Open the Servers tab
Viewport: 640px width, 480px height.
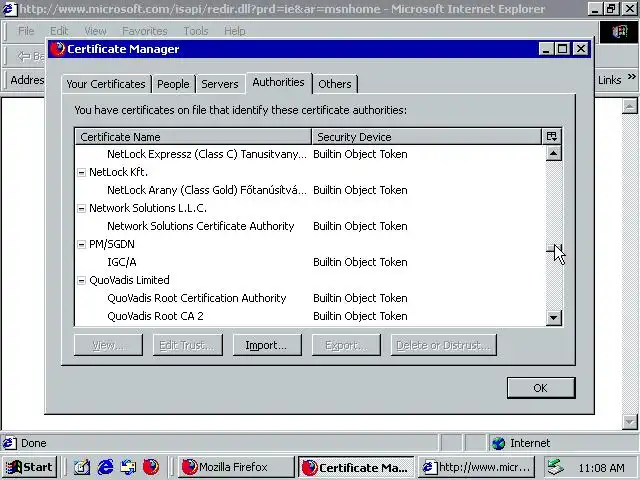(220, 84)
